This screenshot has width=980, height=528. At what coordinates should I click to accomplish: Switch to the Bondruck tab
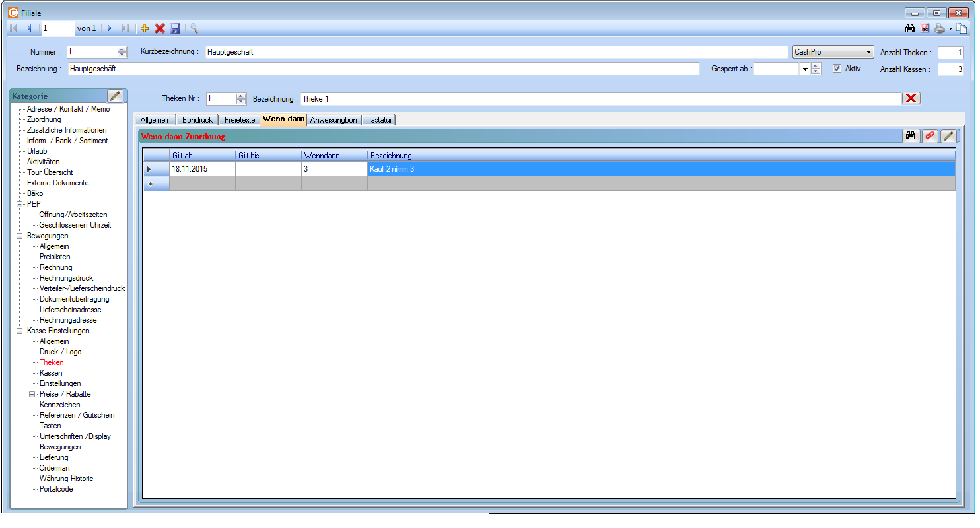(x=197, y=119)
